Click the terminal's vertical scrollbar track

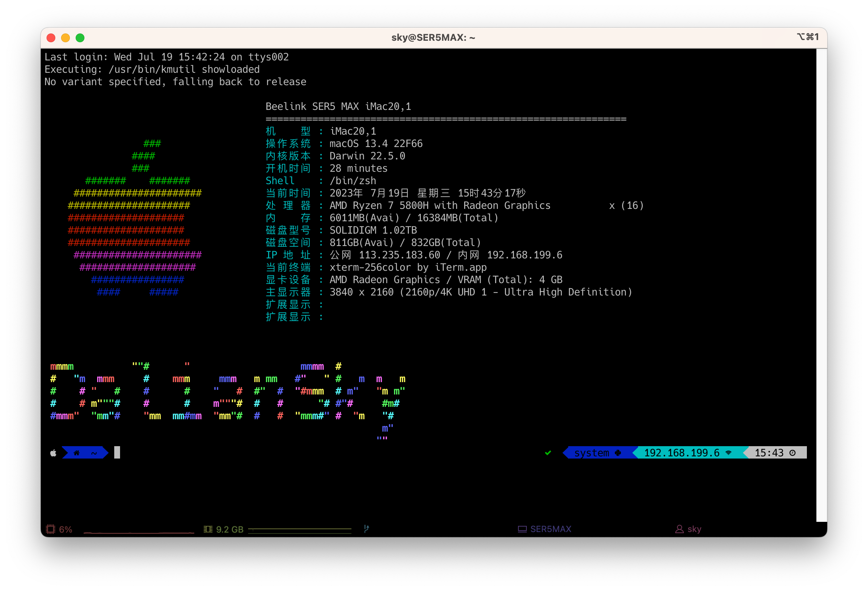[x=821, y=284]
